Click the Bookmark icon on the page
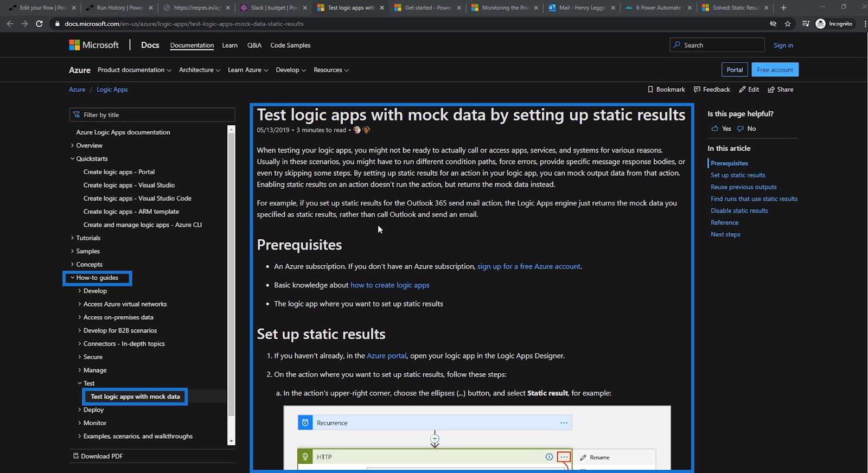868x473 pixels. (x=650, y=90)
